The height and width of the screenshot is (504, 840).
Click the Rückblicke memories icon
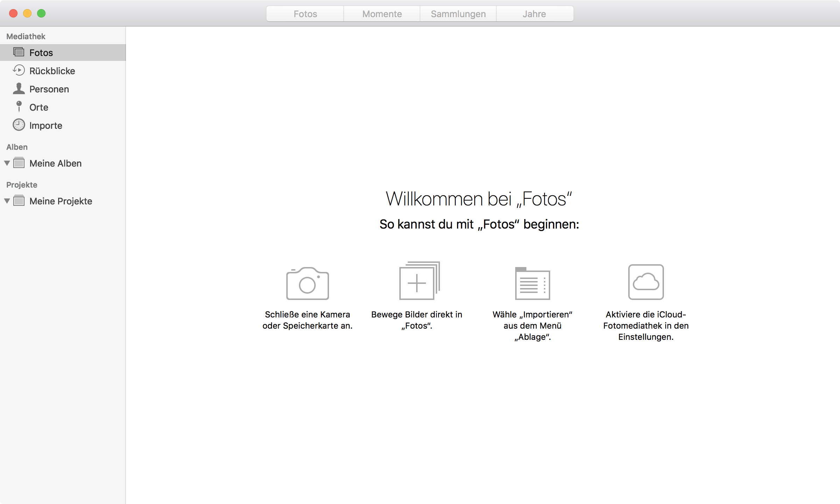click(x=19, y=70)
